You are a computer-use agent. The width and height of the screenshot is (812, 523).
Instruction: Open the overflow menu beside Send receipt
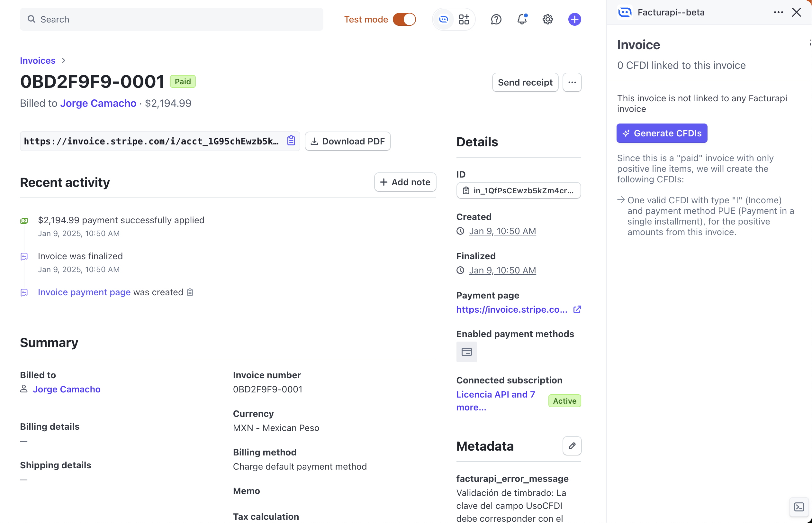pyautogui.click(x=572, y=82)
